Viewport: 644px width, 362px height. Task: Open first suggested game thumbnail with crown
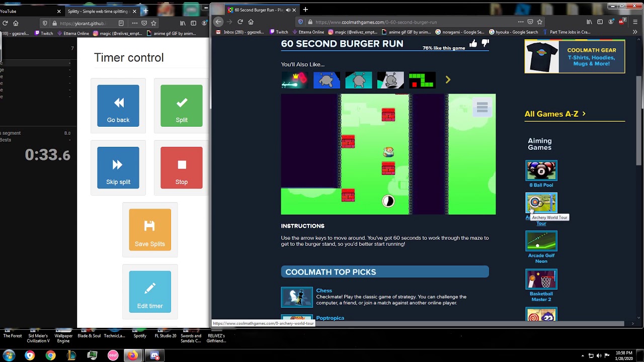coord(294,80)
